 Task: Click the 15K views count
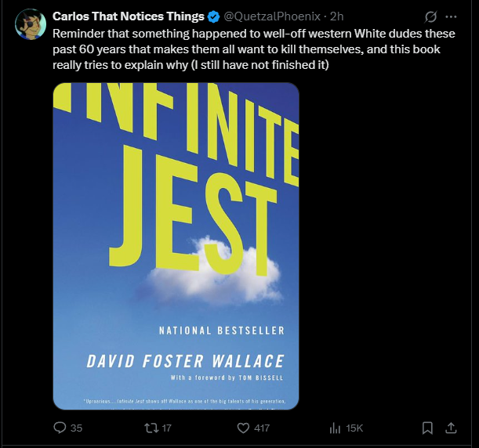[x=354, y=428]
